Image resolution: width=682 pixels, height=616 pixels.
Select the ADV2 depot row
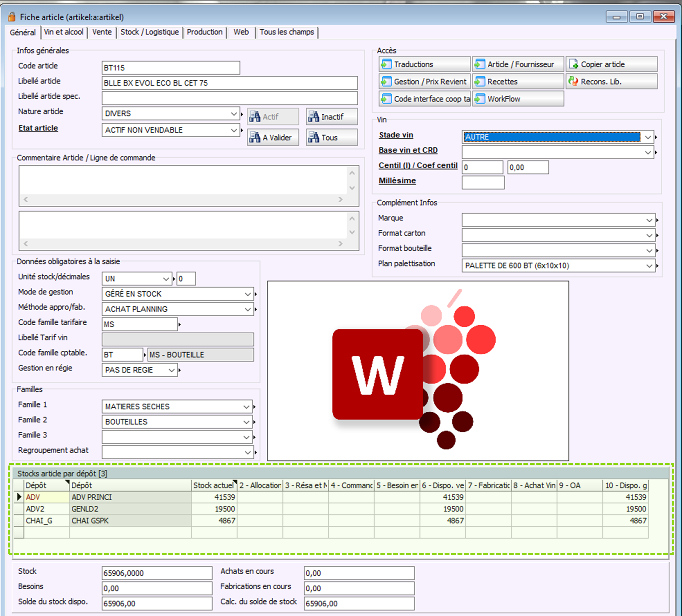[35, 509]
